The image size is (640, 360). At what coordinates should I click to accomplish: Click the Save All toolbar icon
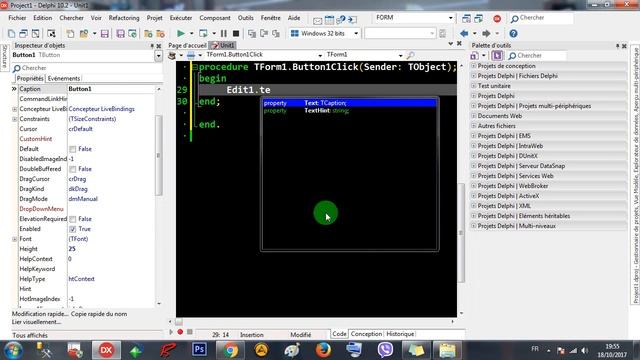tap(120, 33)
